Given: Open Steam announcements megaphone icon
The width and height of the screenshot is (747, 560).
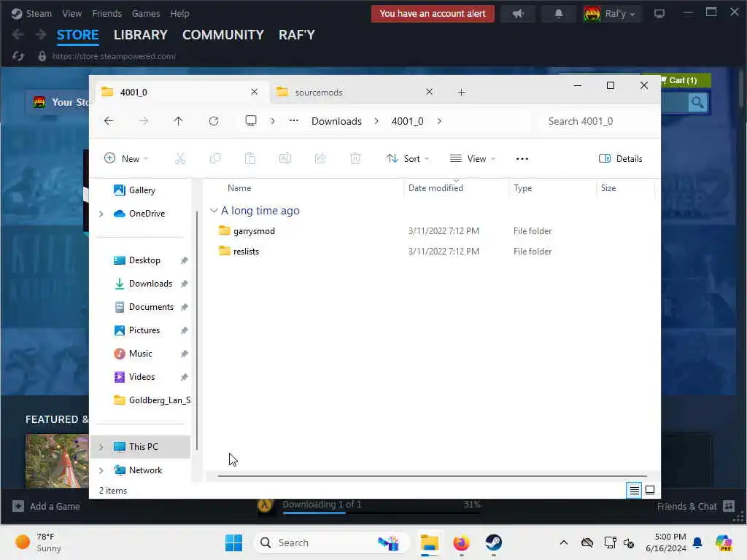Looking at the screenshot, I should 519,14.
